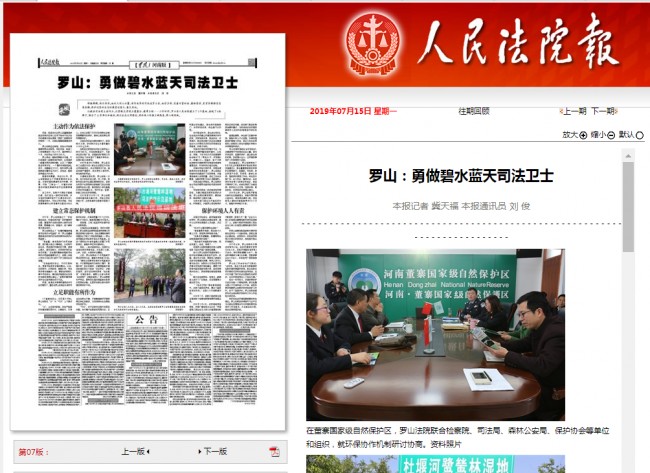Click section heading 立足职能有所作为
The image size is (650, 473).
74,292
